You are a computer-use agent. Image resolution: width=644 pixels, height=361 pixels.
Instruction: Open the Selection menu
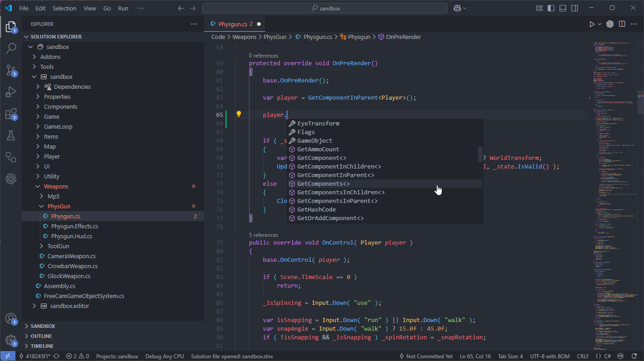click(x=64, y=8)
